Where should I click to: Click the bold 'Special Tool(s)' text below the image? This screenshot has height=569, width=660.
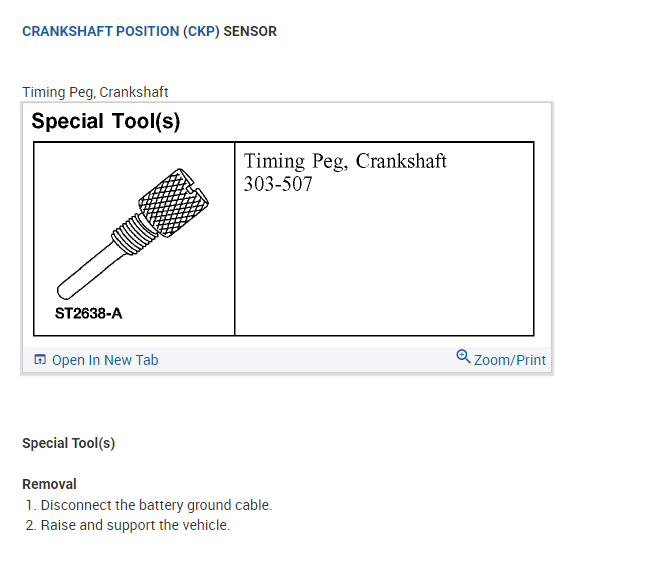[x=68, y=443]
